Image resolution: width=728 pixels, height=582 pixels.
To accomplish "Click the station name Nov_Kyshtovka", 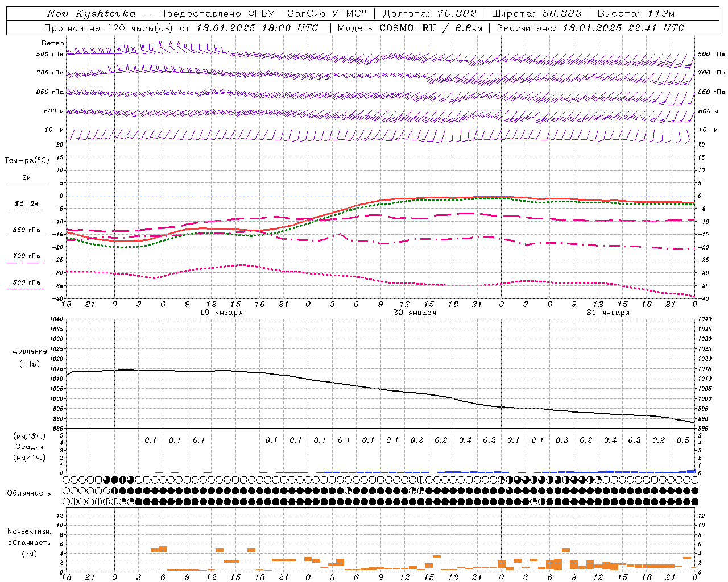I will [92, 14].
